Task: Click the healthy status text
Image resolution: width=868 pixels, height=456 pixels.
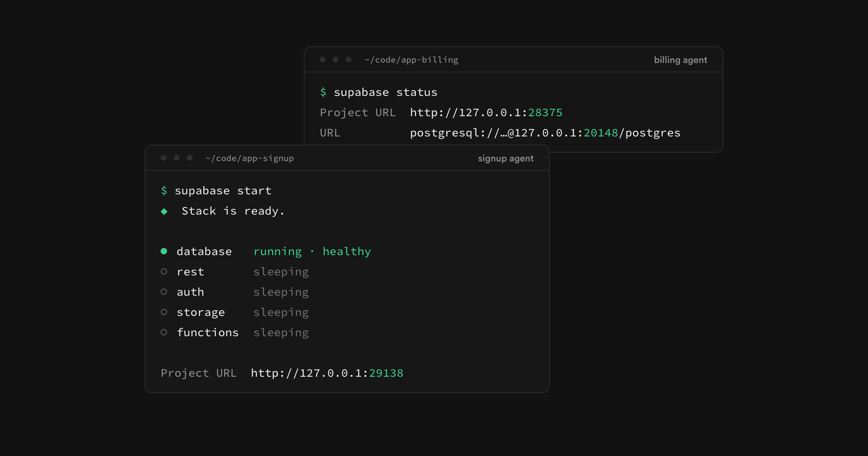Action: 347,252
